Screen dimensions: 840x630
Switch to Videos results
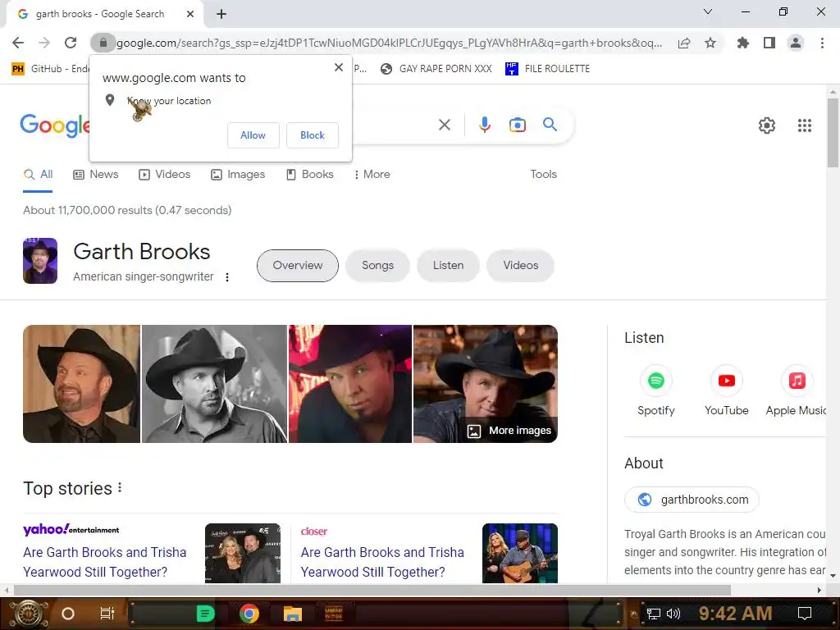coord(164,174)
